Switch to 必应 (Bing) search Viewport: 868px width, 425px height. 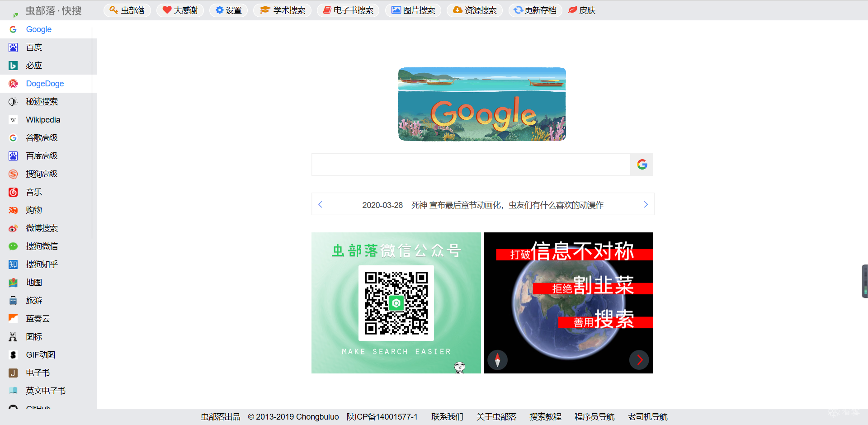[x=48, y=66]
